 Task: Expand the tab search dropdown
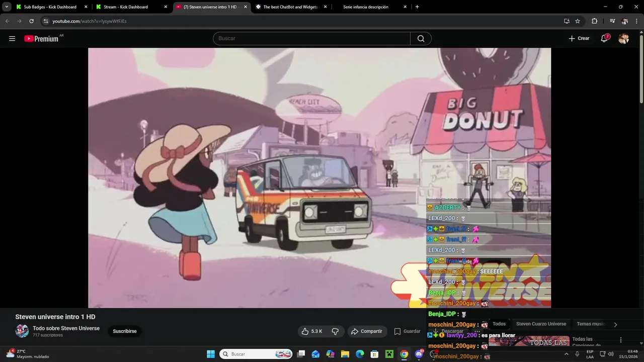click(7, 7)
